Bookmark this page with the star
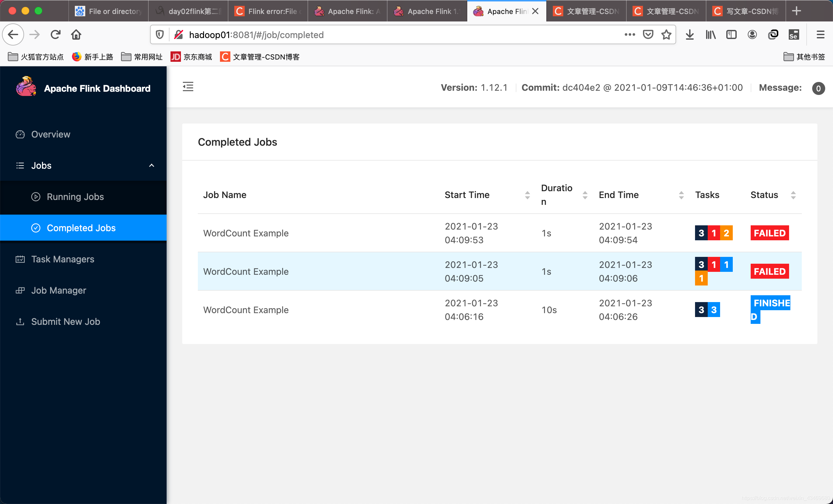 [666, 34]
